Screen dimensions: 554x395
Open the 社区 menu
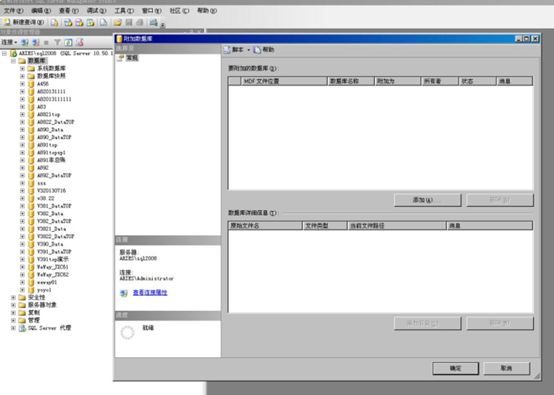pos(179,11)
